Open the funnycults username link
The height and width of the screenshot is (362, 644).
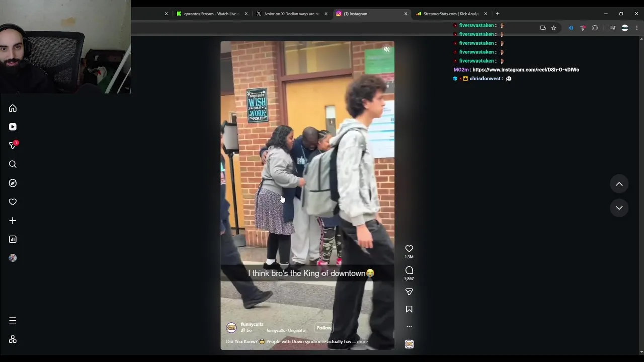click(x=252, y=324)
